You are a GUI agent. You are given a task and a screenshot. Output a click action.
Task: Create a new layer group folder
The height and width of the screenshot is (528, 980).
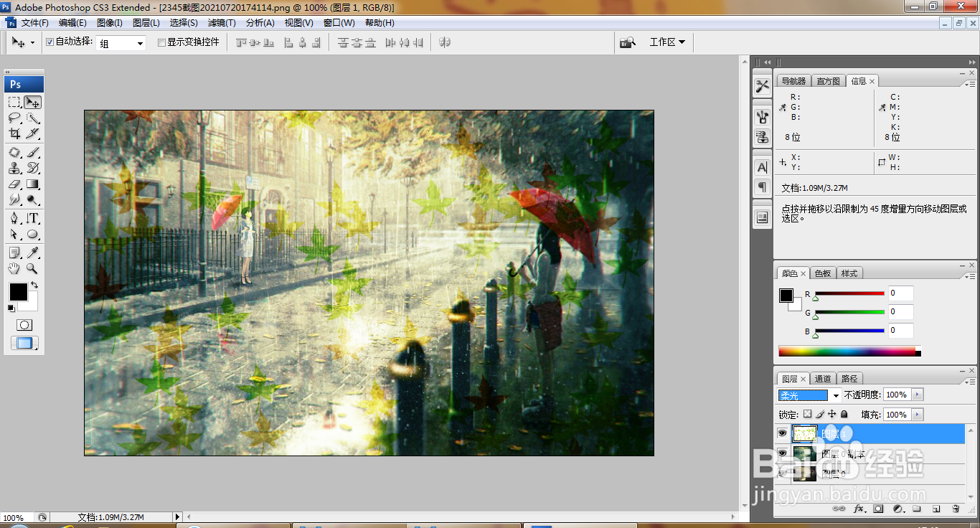point(917,509)
